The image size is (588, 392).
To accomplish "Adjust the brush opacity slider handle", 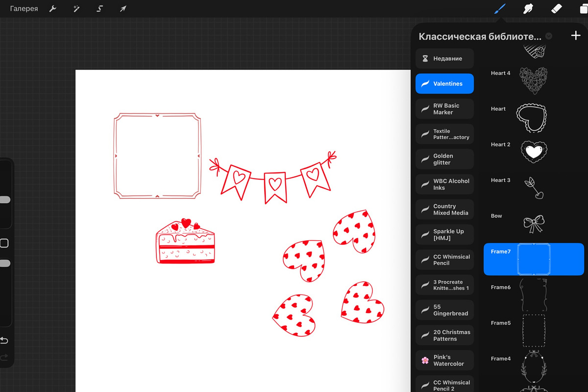I will 4,264.
